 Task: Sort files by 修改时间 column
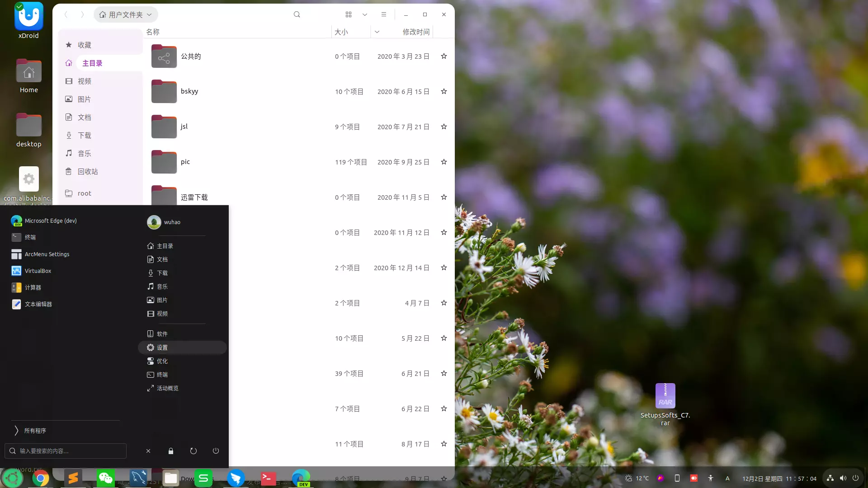[416, 32]
